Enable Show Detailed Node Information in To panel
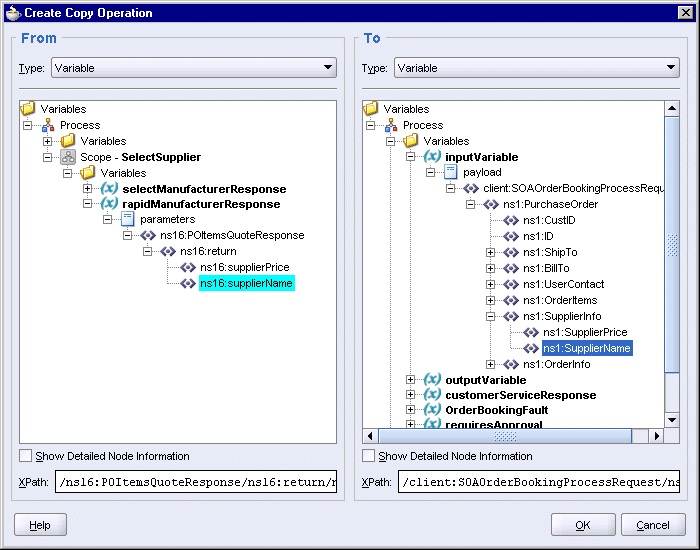This screenshot has height=550, width=700. 369,456
